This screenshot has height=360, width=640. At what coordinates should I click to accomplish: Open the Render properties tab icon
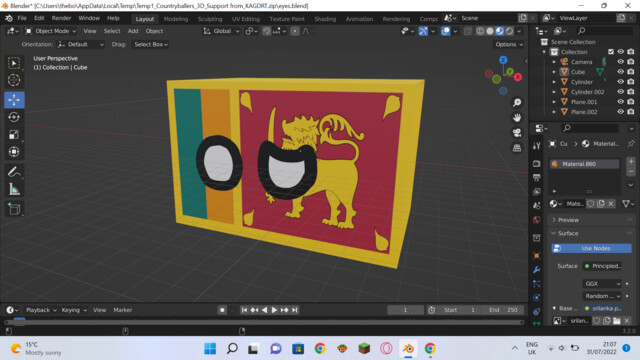[537, 164]
